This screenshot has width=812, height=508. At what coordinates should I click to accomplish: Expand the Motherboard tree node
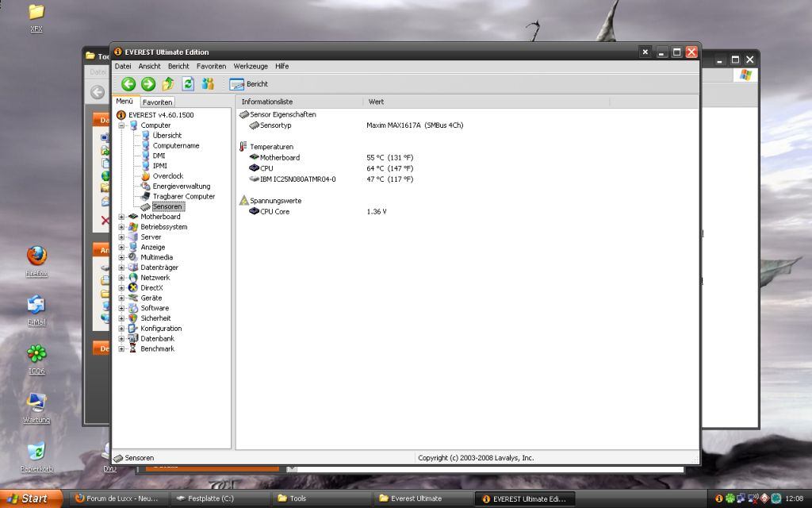click(121, 217)
